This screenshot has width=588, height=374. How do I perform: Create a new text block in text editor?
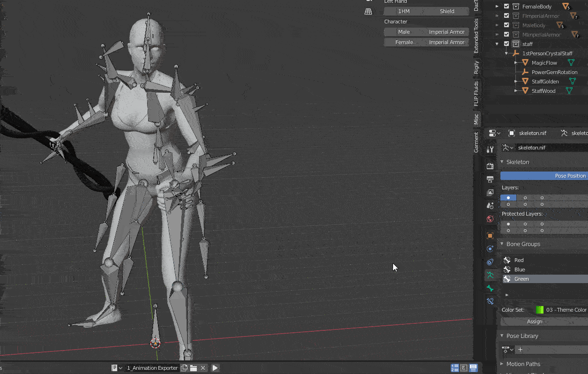(185, 368)
